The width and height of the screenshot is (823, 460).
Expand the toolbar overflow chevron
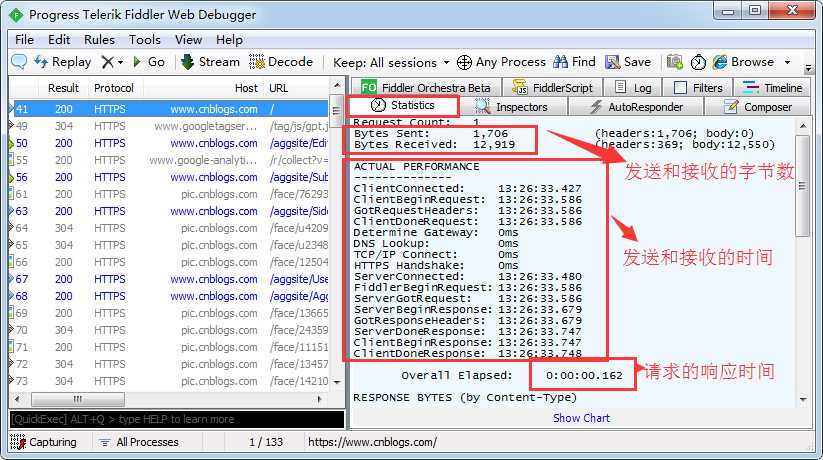808,68
